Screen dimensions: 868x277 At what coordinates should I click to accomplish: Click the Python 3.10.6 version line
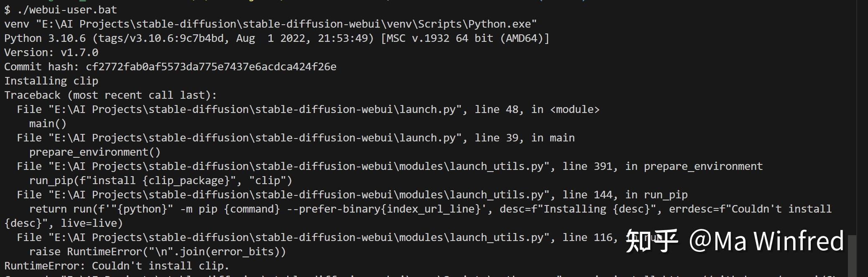coord(276,38)
